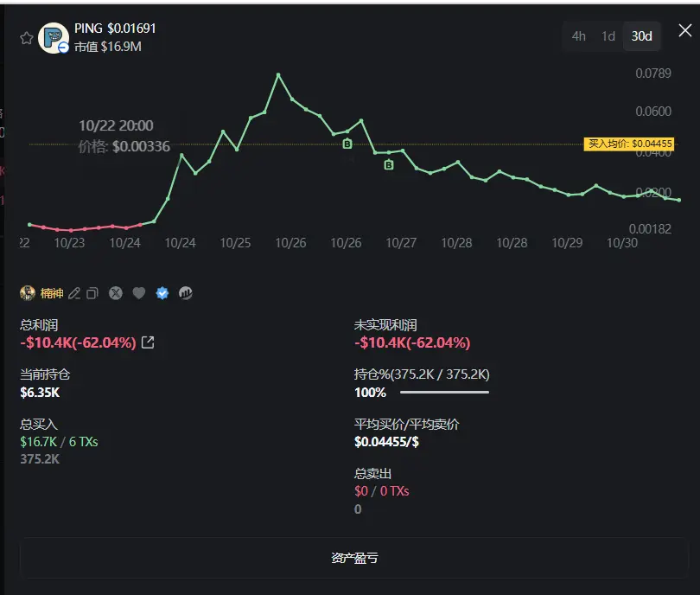This screenshot has width=700, height=595.
Task: Click the market cap 市值 $16.9M
Action: [107, 47]
